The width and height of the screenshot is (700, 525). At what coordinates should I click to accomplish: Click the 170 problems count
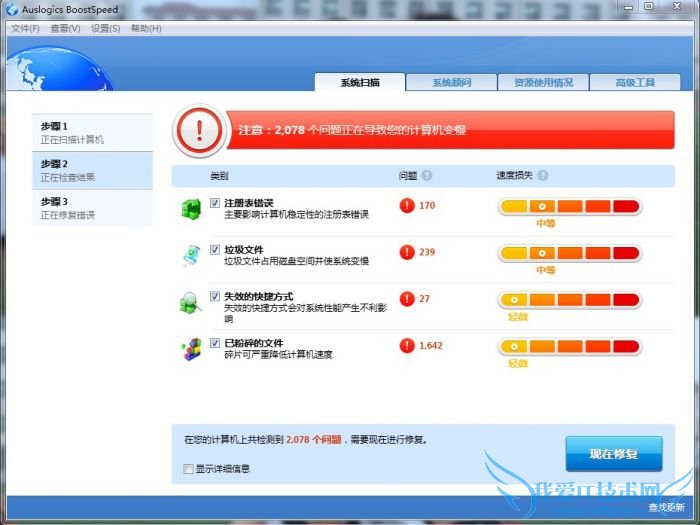[427, 205]
